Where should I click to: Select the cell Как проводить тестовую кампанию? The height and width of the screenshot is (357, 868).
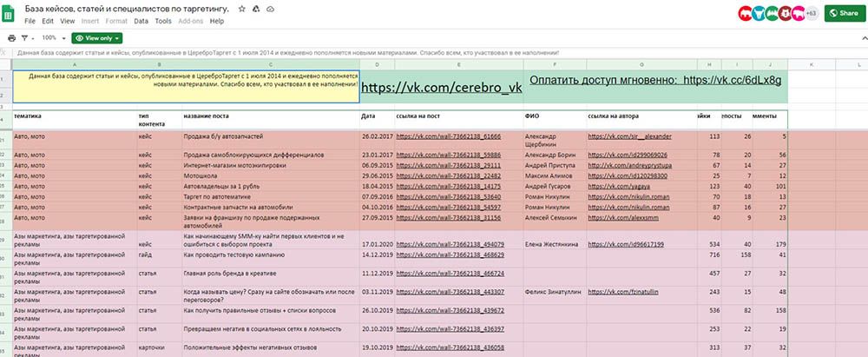(271, 258)
